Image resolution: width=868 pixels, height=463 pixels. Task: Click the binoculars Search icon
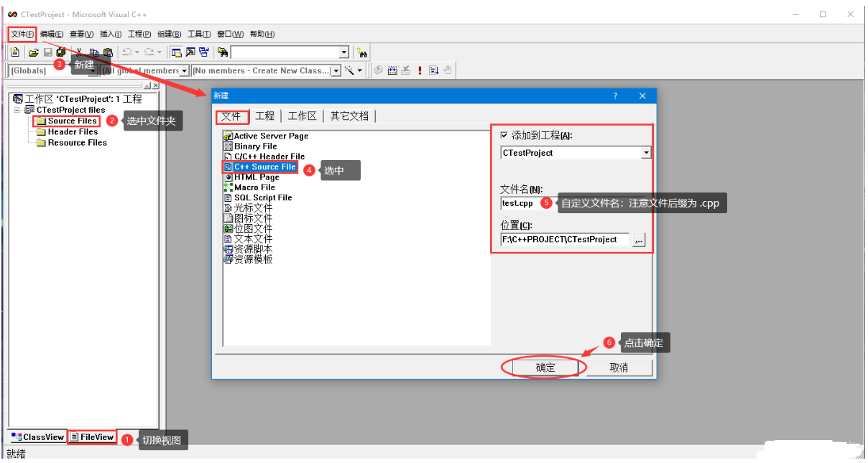tap(362, 52)
